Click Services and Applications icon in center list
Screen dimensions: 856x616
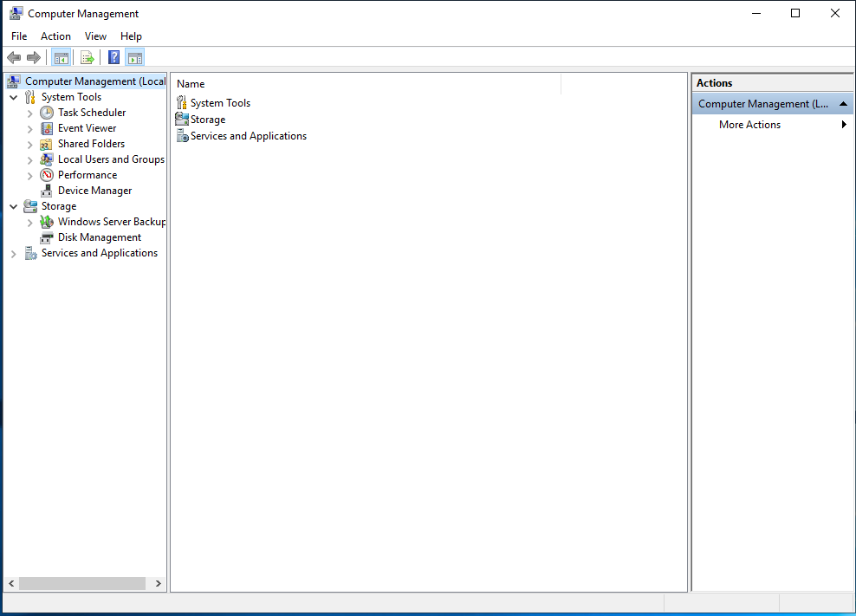point(182,136)
